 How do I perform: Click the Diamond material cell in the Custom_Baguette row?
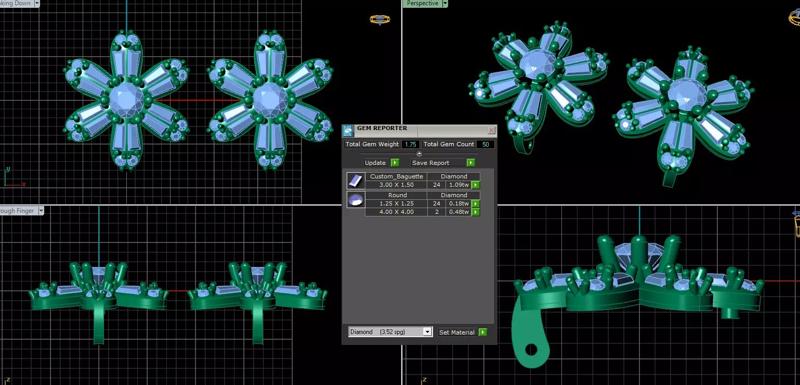pyautogui.click(x=454, y=176)
